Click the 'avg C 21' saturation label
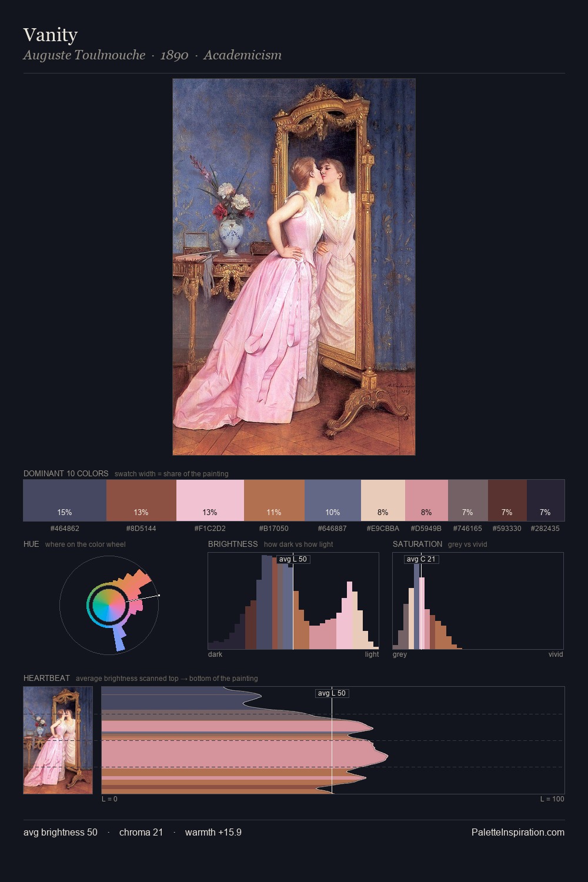 pyautogui.click(x=421, y=559)
